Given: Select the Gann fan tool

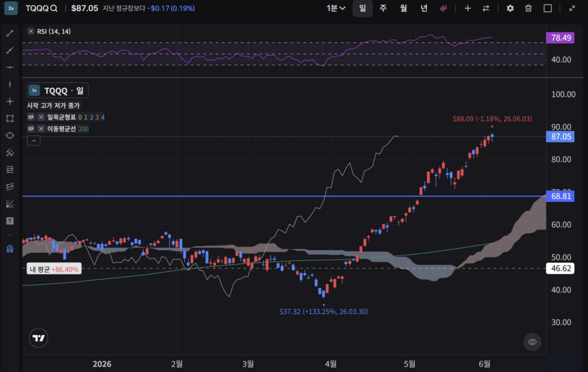Looking at the screenshot, I should coord(10,204).
